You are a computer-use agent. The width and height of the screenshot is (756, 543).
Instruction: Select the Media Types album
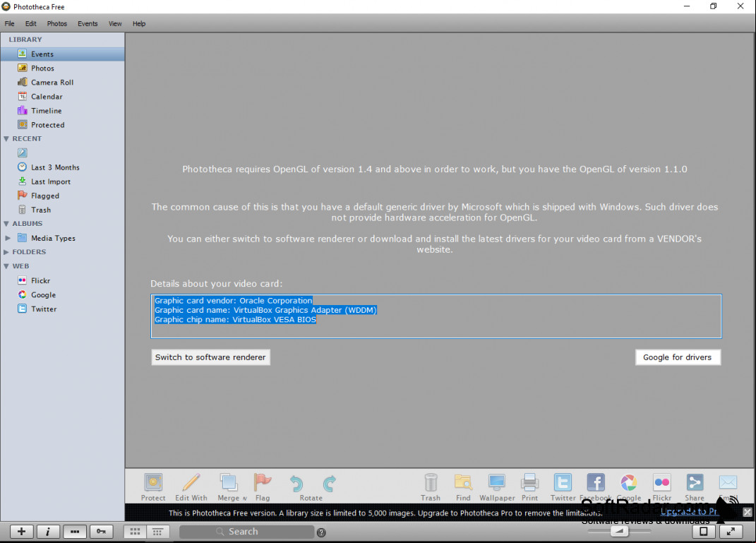tap(63, 238)
